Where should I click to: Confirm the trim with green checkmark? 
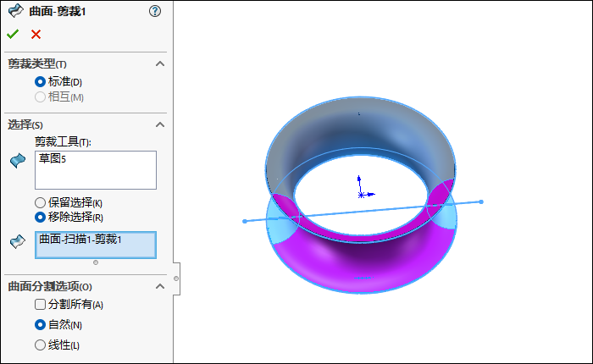point(13,34)
